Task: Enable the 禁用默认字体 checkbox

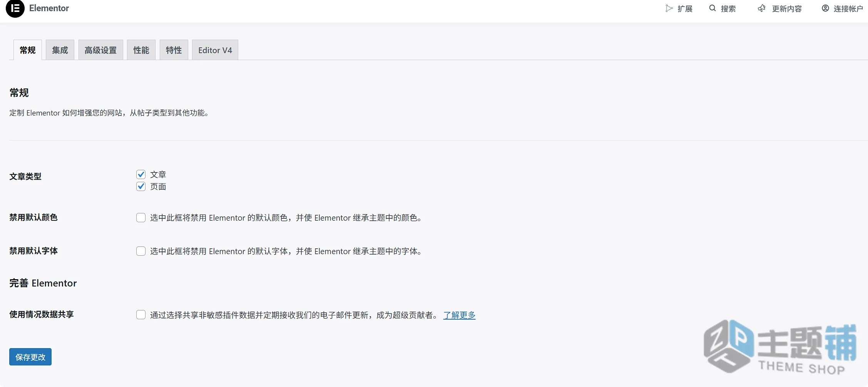Action: point(141,251)
